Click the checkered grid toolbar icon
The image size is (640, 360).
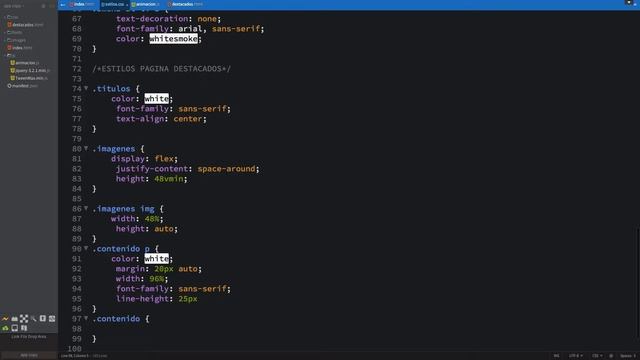point(24,319)
